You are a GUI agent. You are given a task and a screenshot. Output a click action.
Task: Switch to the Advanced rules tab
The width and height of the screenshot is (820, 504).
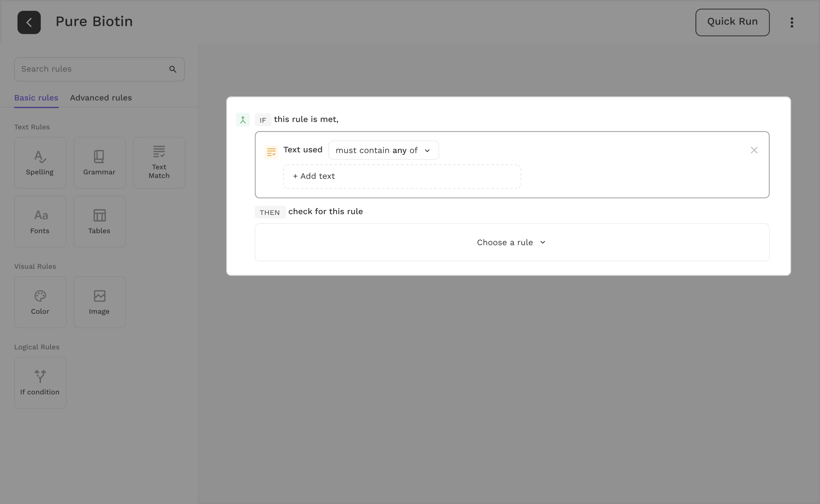coord(101,98)
